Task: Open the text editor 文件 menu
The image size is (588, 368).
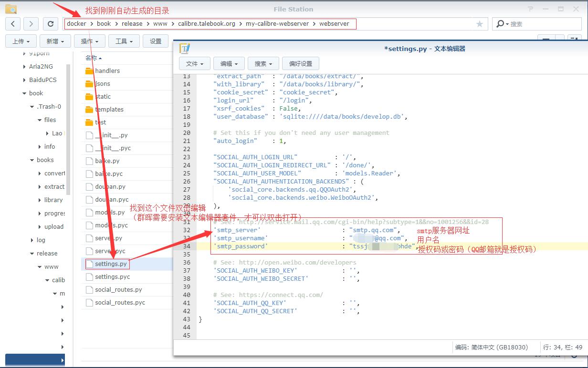Action: (195, 63)
